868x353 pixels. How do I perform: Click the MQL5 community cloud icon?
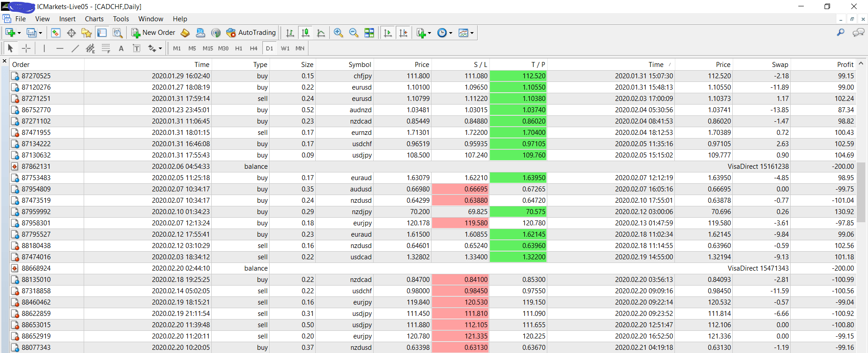pyautogui.click(x=200, y=33)
